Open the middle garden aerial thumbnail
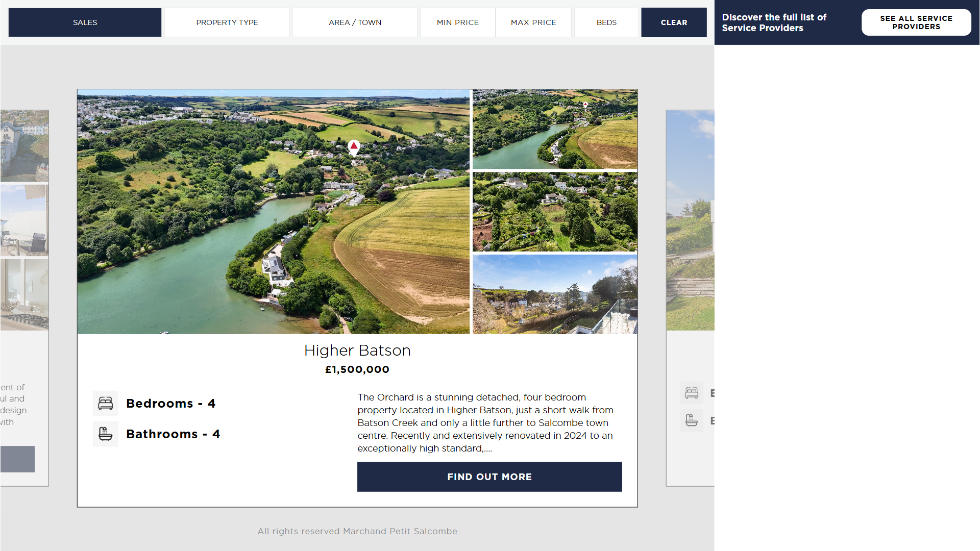Screen dimensions: 980x551 coord(555,212)
